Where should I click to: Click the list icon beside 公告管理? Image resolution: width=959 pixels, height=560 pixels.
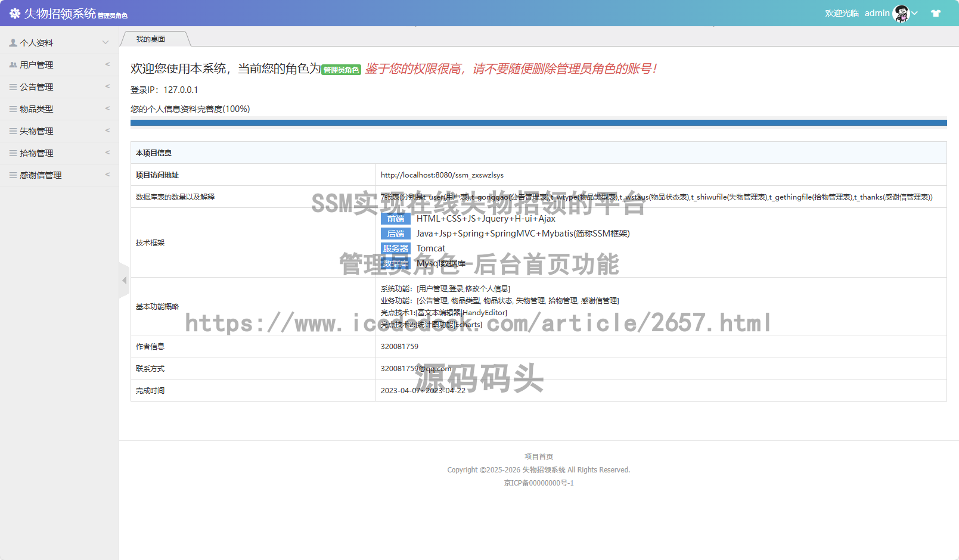(x=13, y=87)
